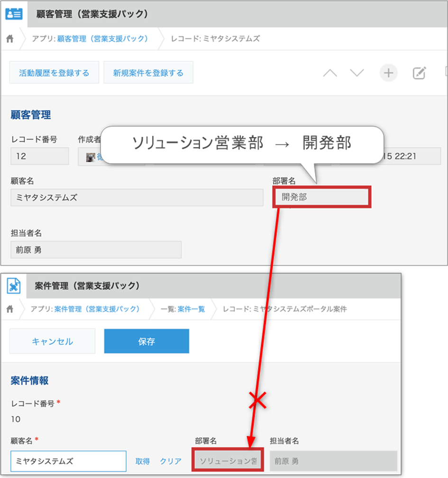Go to previous record with the up chevron

(x=330, y=73)
